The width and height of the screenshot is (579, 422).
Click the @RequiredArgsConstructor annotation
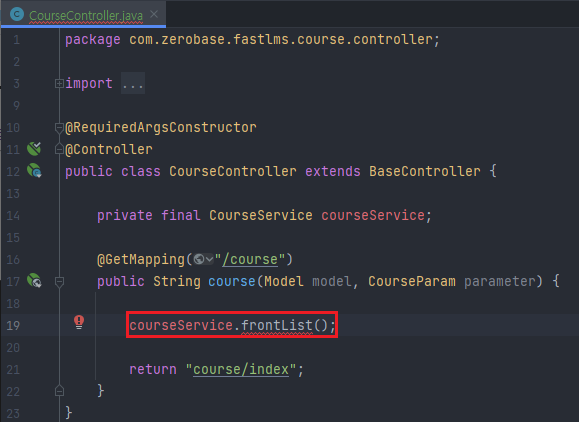pyautogui.click(x=161, y=128)
